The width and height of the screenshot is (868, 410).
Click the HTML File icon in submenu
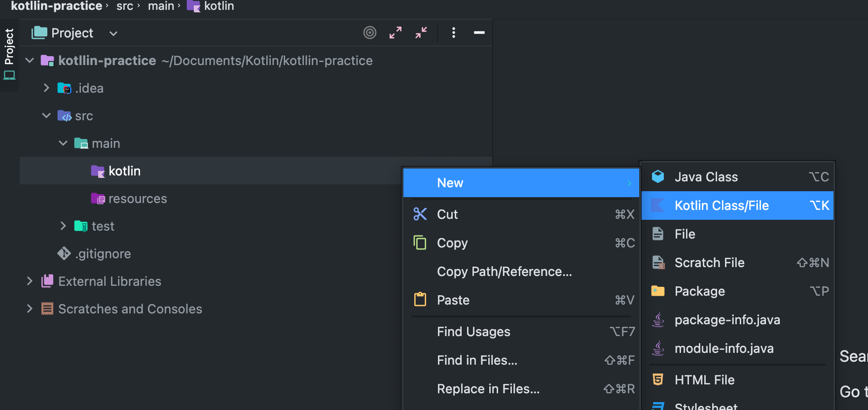click(658, 379)
